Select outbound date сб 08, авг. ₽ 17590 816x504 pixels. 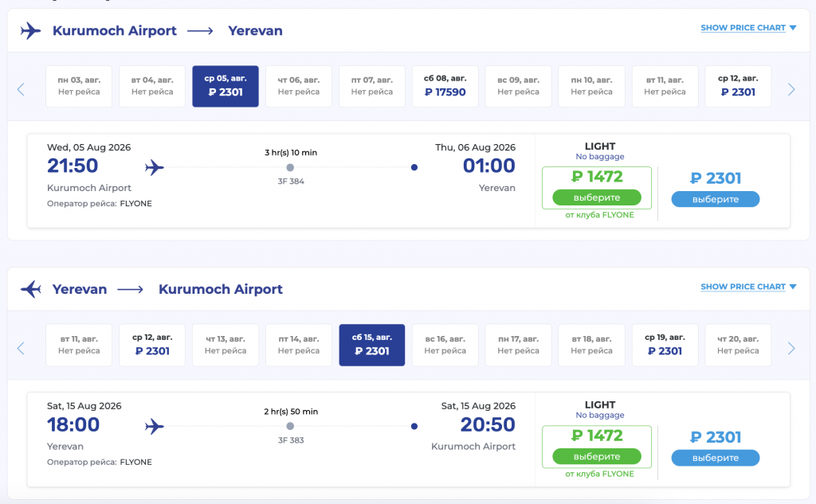445,86
